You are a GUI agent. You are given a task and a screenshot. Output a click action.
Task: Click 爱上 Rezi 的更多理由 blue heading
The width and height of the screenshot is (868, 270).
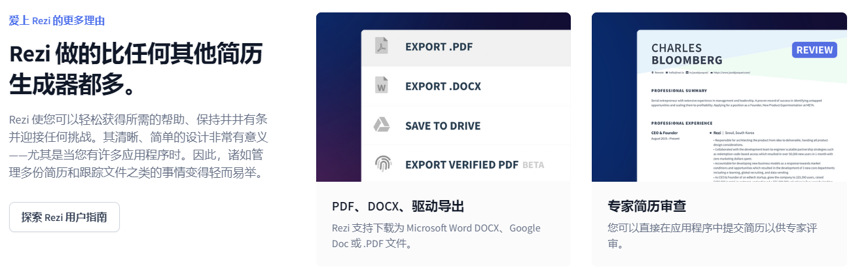click(x=57, y=20)
